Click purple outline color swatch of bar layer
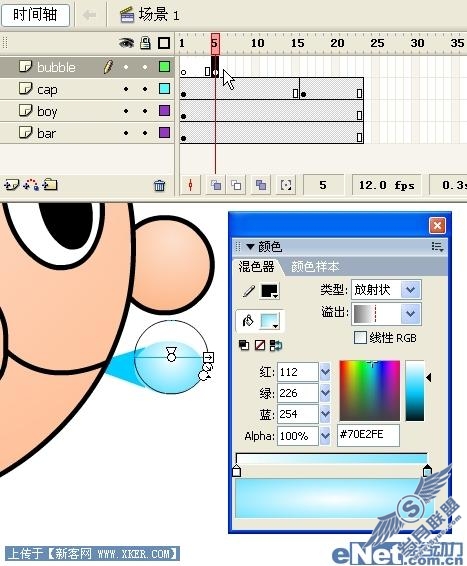The height and width of the screenshot is (566, 467). [164, 132]
